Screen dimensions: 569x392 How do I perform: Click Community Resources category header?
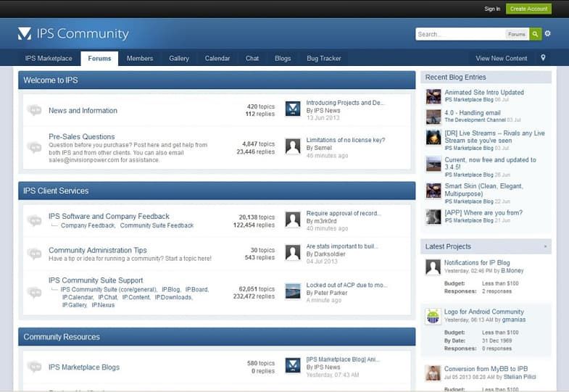[217, 337]
